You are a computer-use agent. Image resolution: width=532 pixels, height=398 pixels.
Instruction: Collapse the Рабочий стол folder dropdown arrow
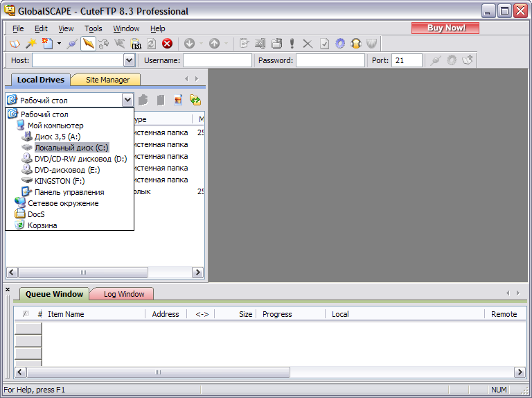pyautogui.click(x=127, y=100)
